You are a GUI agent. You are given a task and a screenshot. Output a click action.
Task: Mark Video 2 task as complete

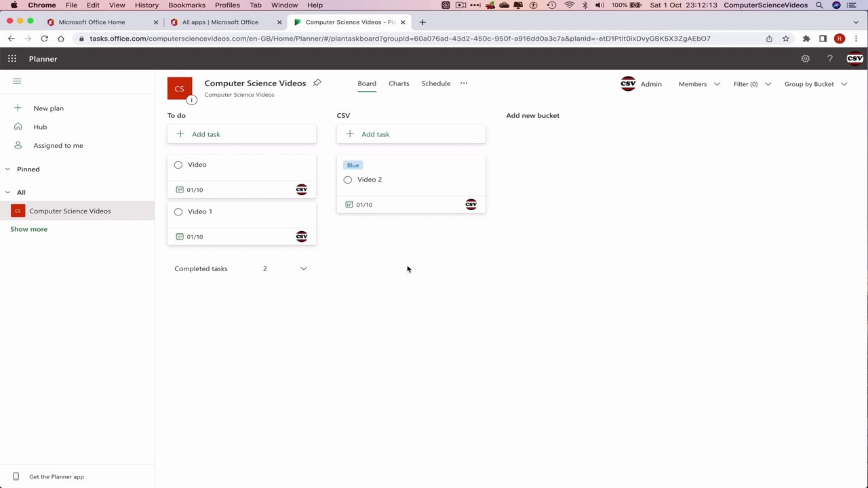[x=348, y=180]
